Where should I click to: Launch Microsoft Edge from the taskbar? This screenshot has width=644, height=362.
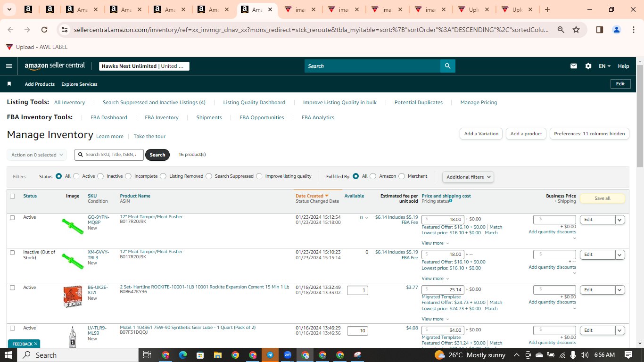(183, 355)
